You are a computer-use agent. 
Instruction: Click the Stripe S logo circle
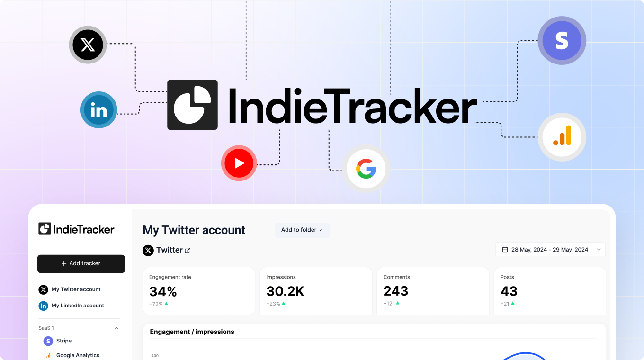(x=562, y=40)
